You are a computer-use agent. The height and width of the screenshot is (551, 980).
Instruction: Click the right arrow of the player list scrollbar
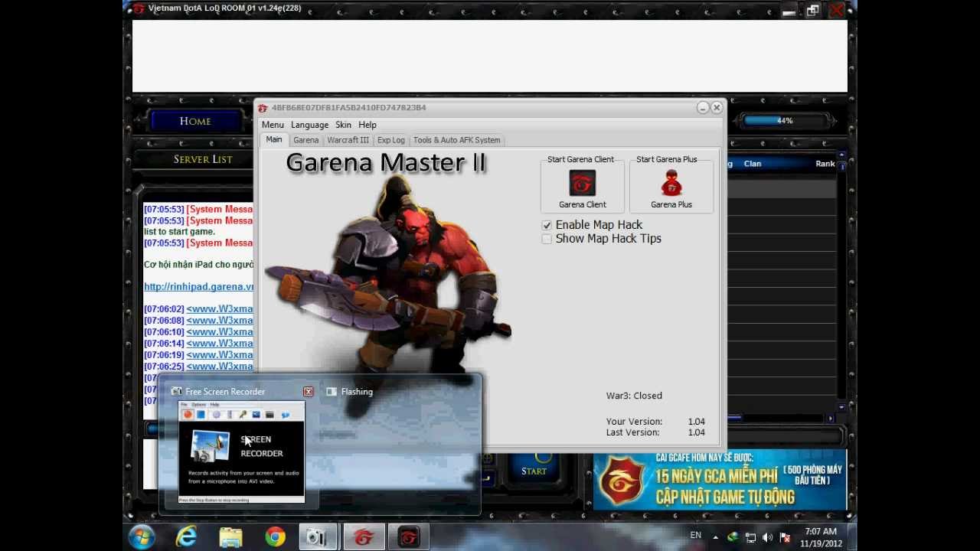(x=831, y=418)
